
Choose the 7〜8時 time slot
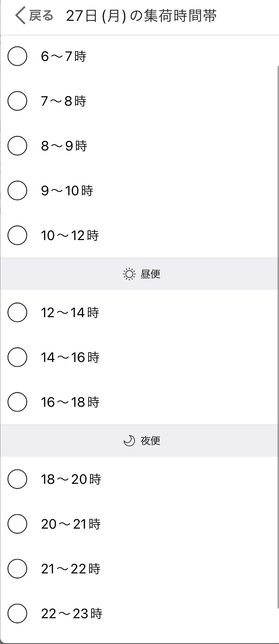click(17, 101)
